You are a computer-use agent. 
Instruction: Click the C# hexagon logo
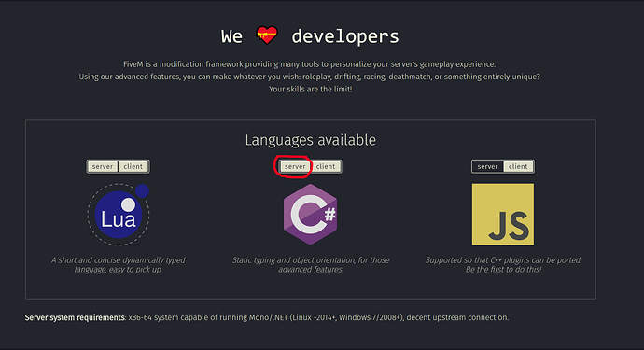click(311, 215)
